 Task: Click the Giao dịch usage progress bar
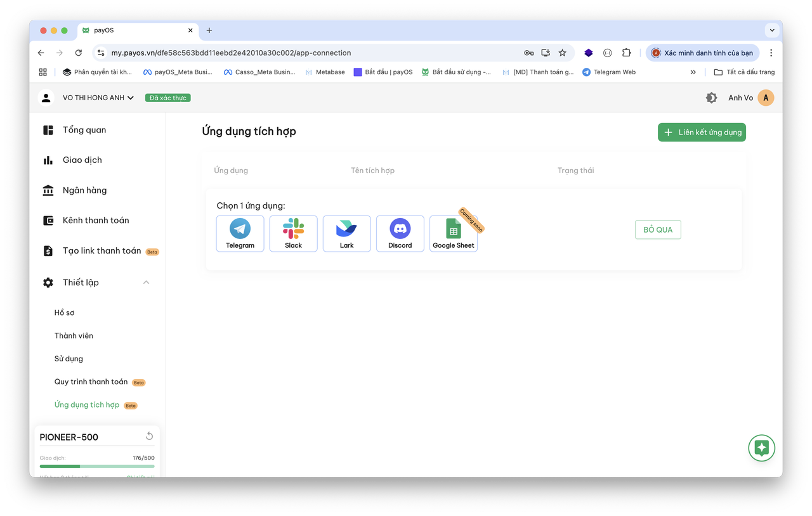[97, 466]
